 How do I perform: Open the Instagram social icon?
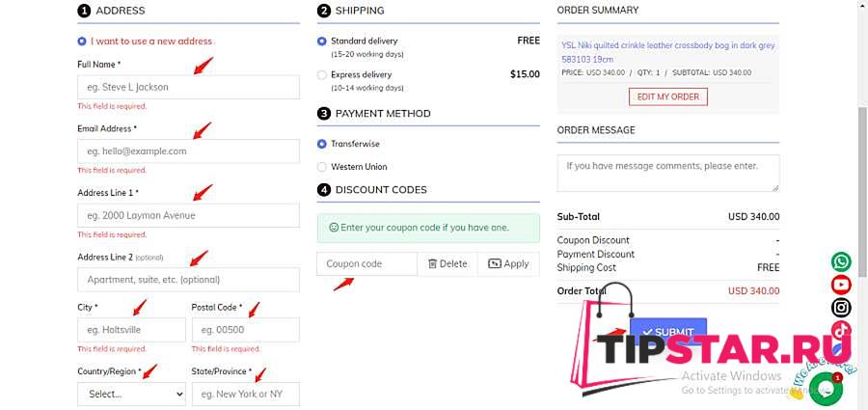pos(841,308)
